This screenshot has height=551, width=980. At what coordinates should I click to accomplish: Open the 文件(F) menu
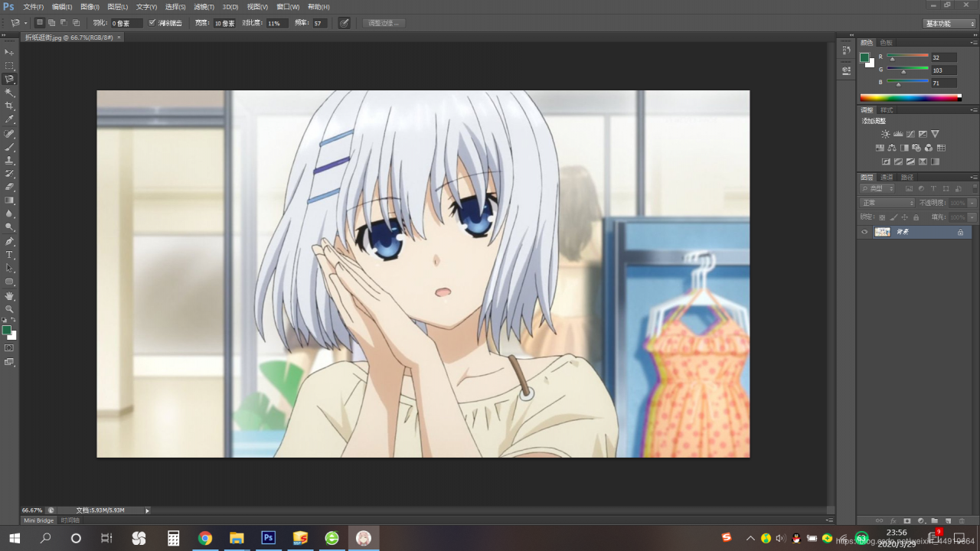click(34, 7)
